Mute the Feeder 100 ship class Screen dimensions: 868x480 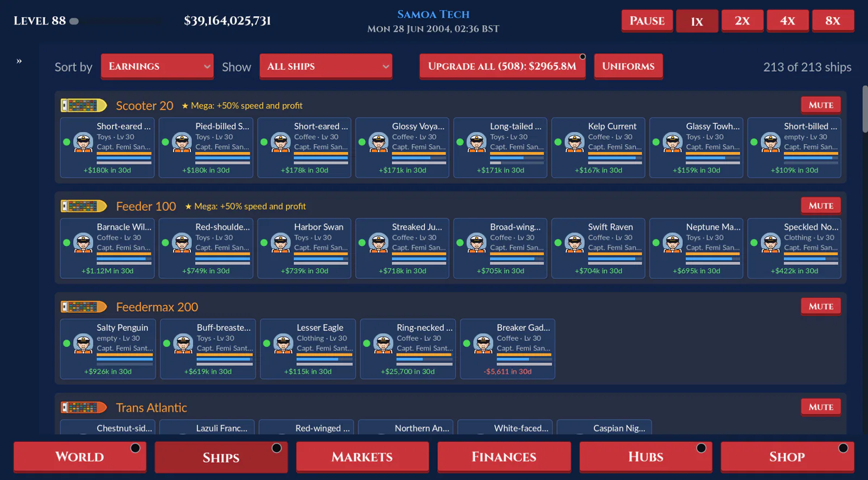[x=821, y=206]
